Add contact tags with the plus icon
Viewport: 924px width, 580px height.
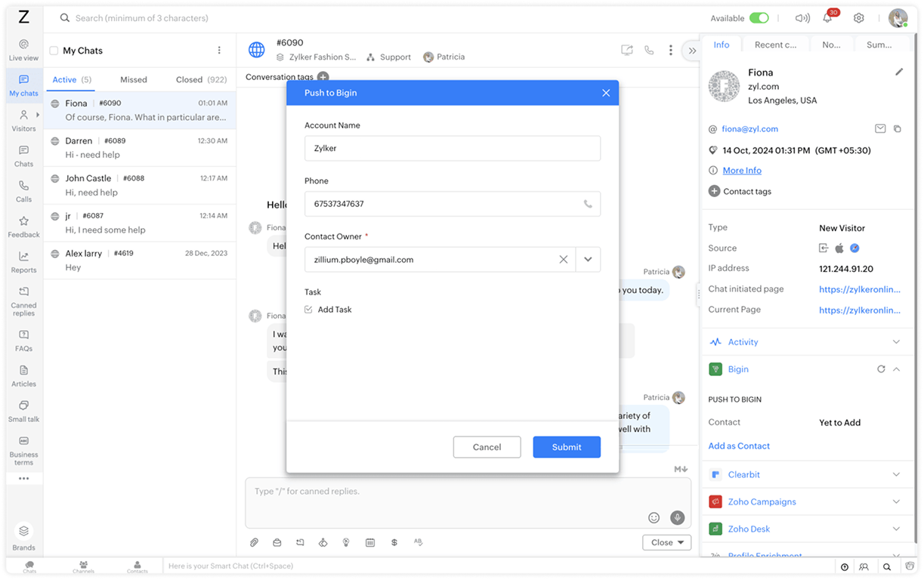(714, 191)
